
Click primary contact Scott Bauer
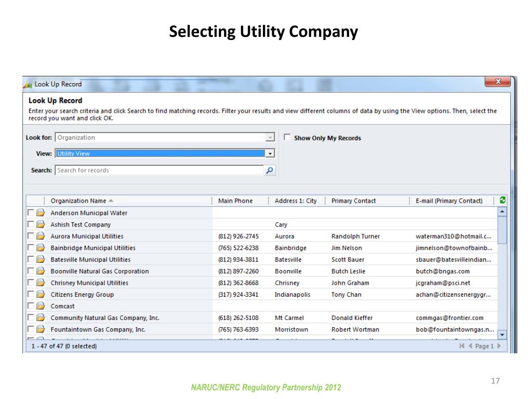pyautogui.click(x=348, y=260)
